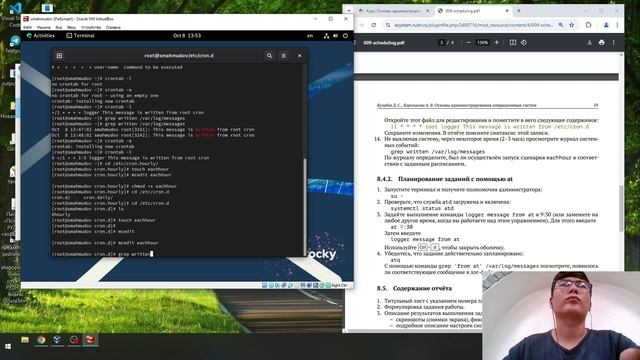Viewport: 640px width, 360px height.
Task: Open the Устройства menu in VirtualBox
Action: point(91,27)
